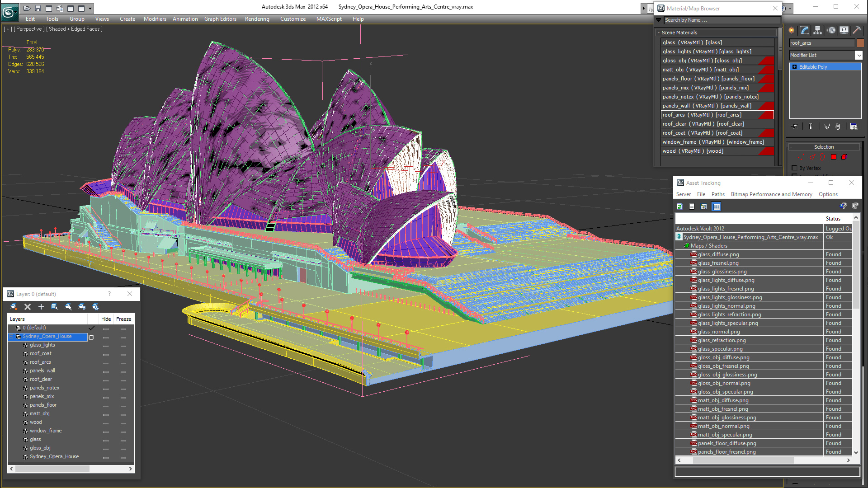The image size is (868, 488).
Task: Select Polygon sub-object level icon
Action: pos(834,157)
